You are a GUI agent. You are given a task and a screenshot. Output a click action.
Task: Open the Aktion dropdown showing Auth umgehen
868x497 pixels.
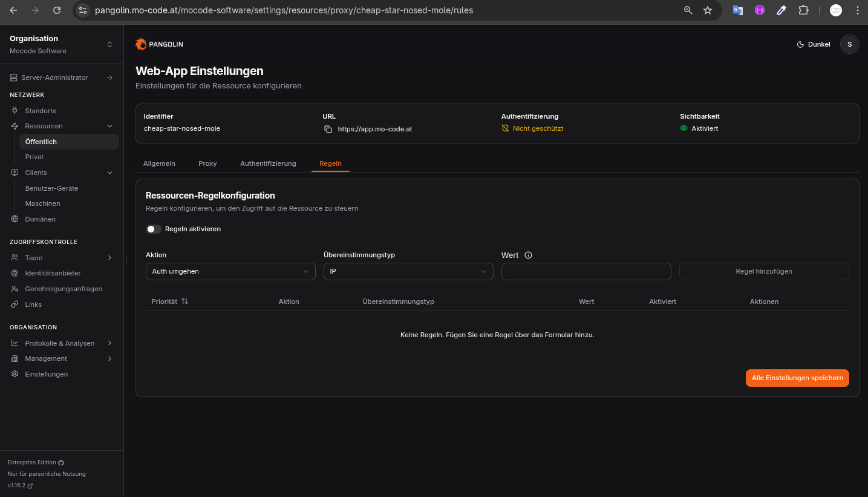click(x=230, y=272)
